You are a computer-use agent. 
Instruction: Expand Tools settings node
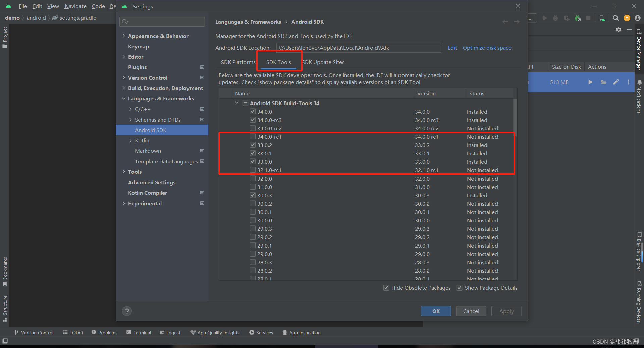(x=124, y=172)
